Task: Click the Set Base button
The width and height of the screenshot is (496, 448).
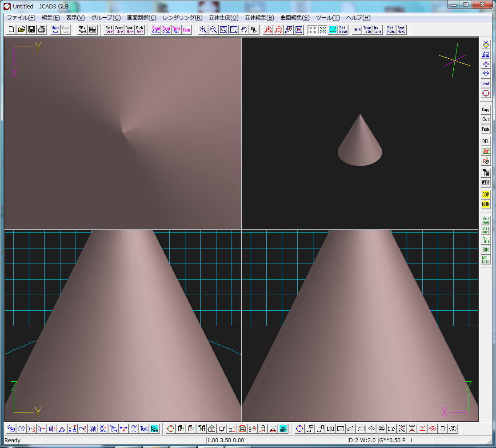Action: pos(343,30)
